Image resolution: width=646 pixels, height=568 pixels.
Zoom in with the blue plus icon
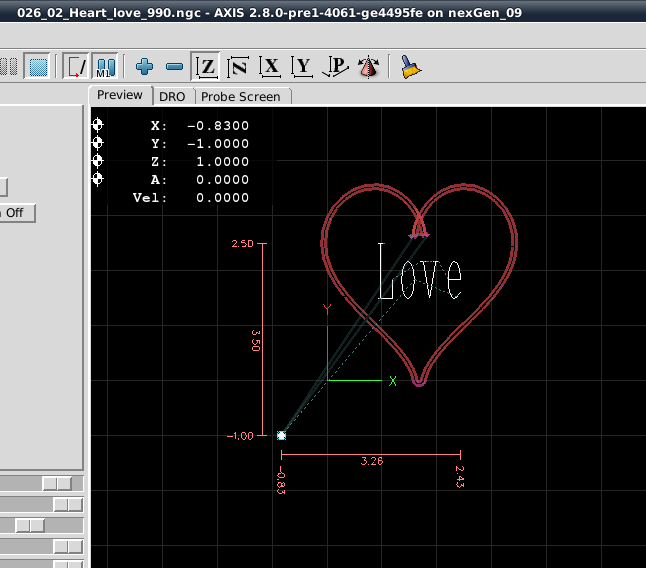pyautogui.click(x=145, y=67)
